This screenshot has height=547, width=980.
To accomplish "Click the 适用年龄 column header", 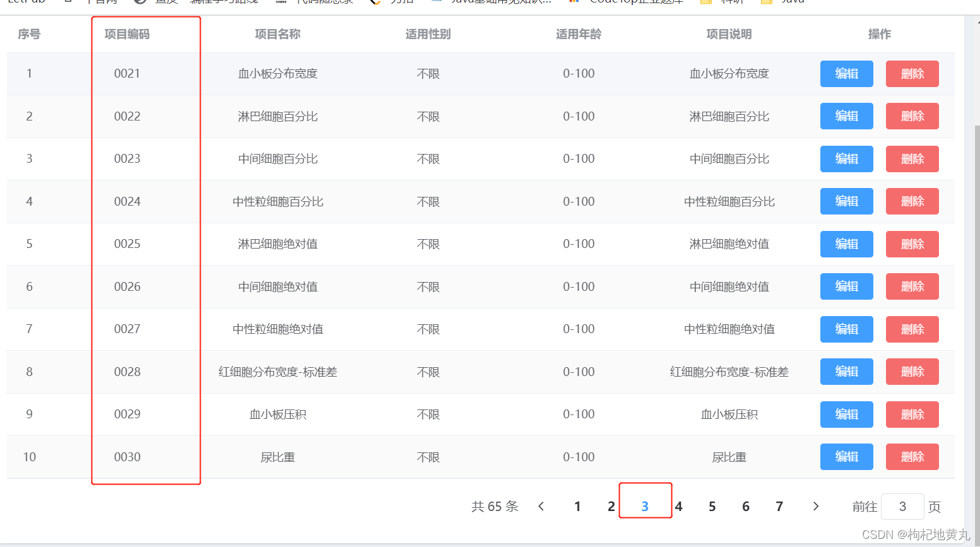I will [579, 34].
